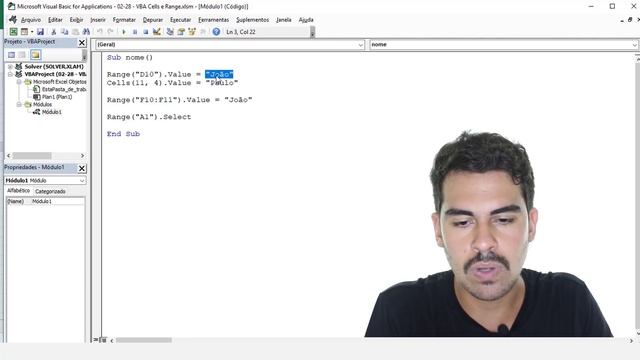Click the line Range("A1").Select

pos(149,117)
